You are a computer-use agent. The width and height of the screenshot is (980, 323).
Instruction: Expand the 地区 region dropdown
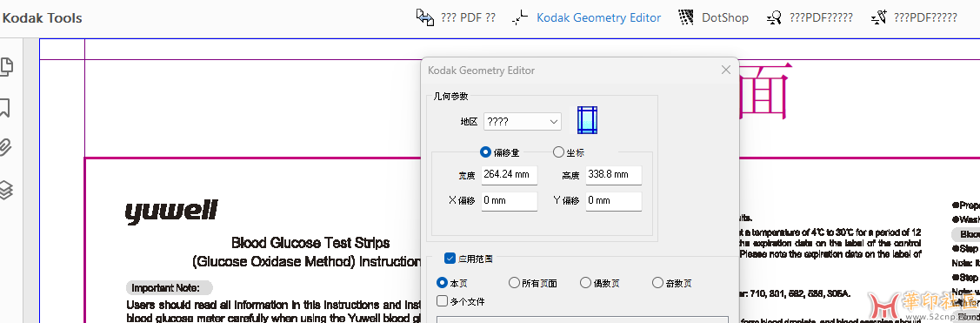(523, 121)
